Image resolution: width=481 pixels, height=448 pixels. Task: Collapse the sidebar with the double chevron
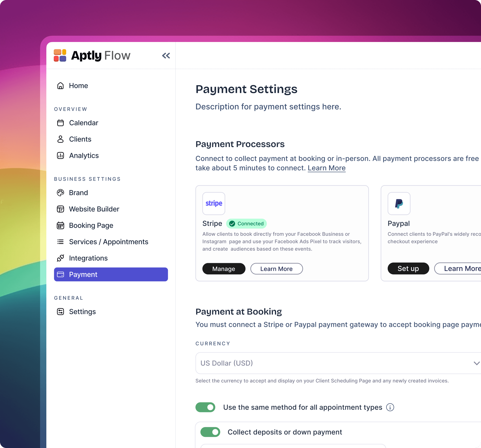click(x=166, y=56)
